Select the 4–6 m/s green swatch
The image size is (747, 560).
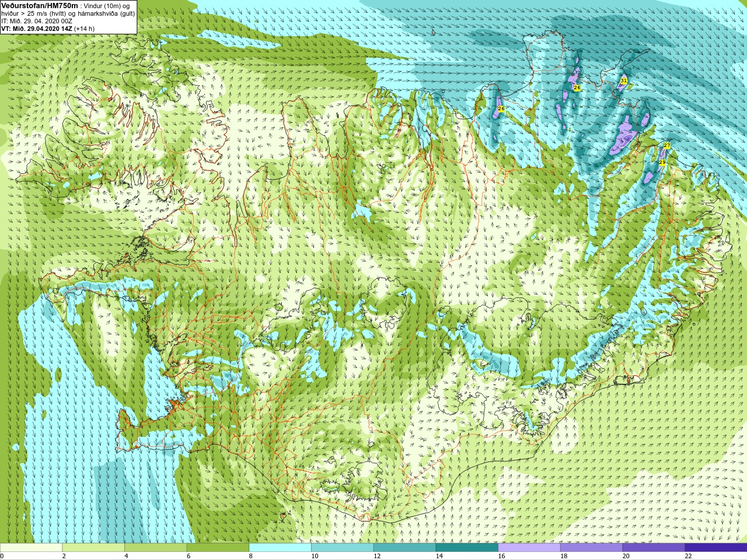point(155,548)
